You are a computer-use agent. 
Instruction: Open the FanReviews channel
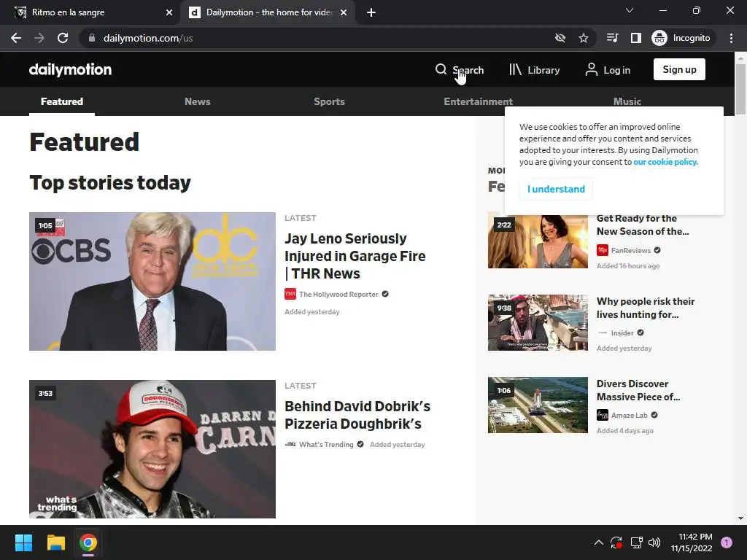631,251
